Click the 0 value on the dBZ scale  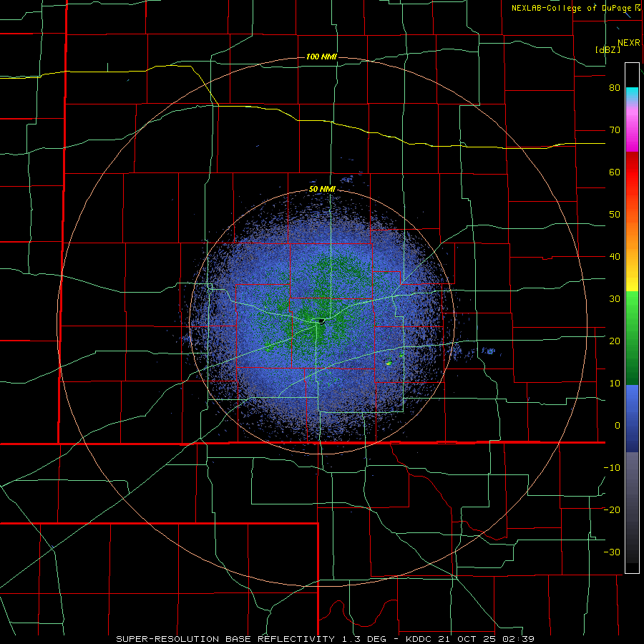[618, 426]
